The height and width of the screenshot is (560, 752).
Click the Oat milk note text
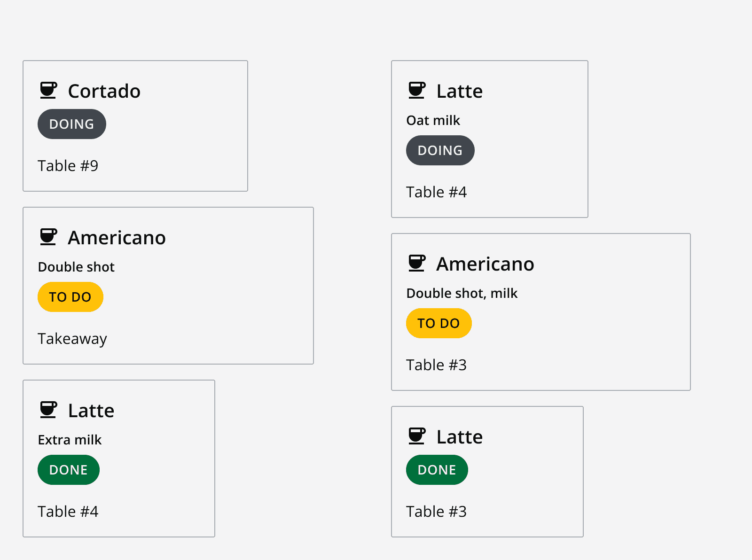pyautogui.click(x=433, y=121)
